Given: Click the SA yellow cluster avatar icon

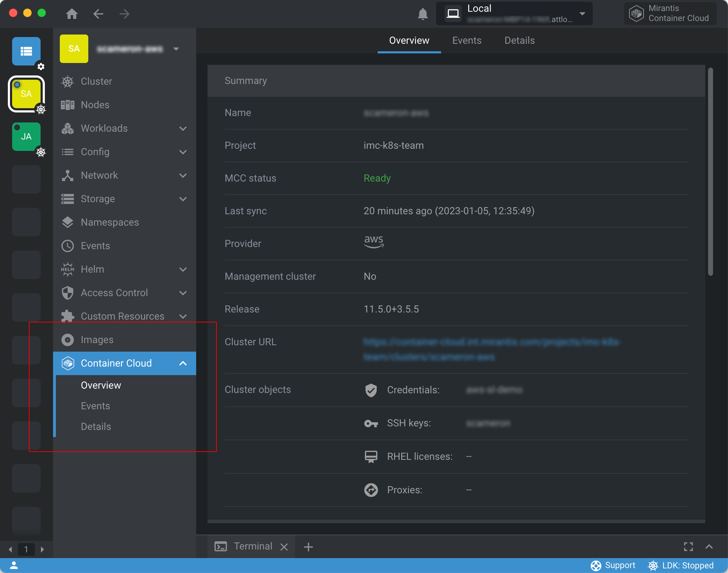Looking at the screenshot, I should pos(26,93).
